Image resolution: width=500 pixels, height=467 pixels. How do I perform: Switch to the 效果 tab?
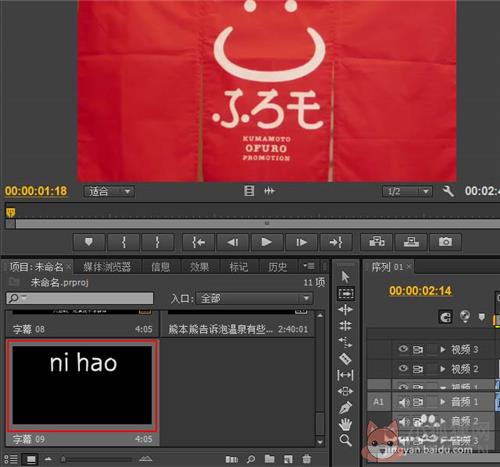pos(199,267)
